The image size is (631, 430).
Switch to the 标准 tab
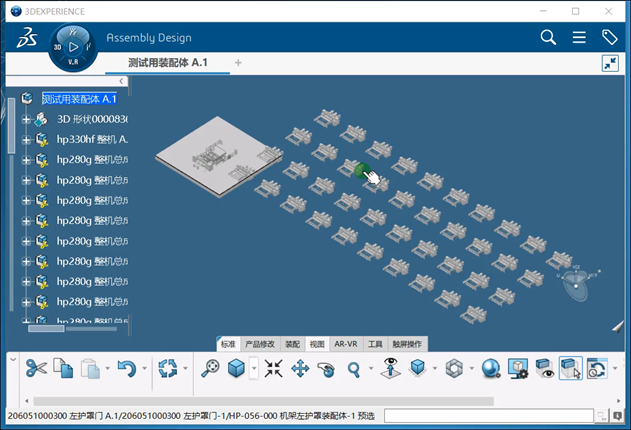click(x=228, y=344)
